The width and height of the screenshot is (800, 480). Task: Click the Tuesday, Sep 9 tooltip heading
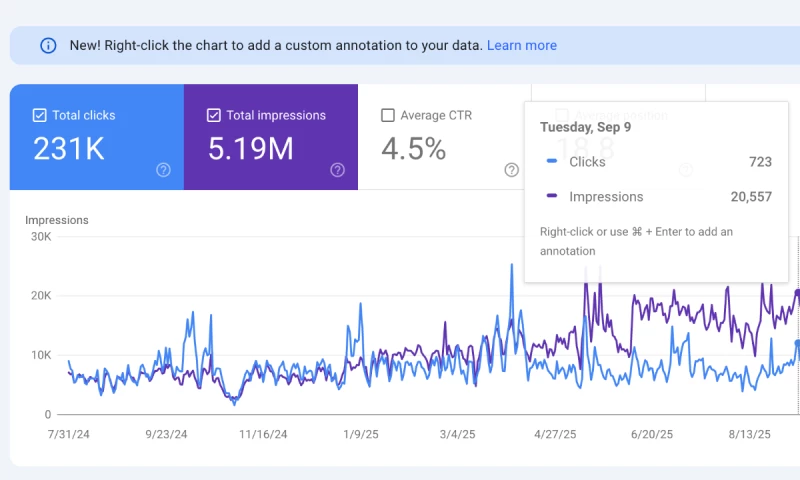pos(586,127)
